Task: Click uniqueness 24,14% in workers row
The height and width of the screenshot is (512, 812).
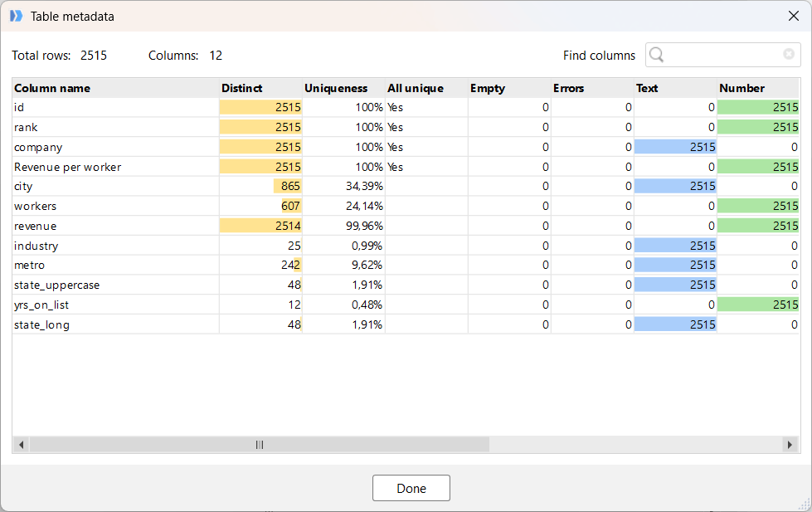Action: 365,207
